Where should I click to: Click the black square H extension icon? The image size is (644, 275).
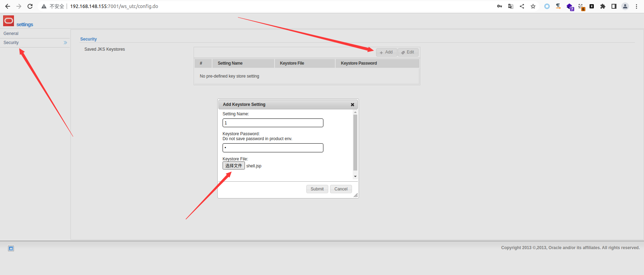(x=592, y=6)
